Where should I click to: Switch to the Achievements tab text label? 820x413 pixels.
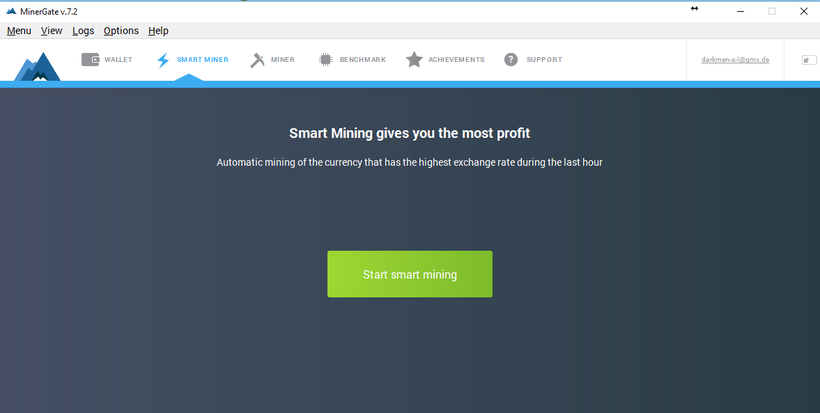(456, 60)
